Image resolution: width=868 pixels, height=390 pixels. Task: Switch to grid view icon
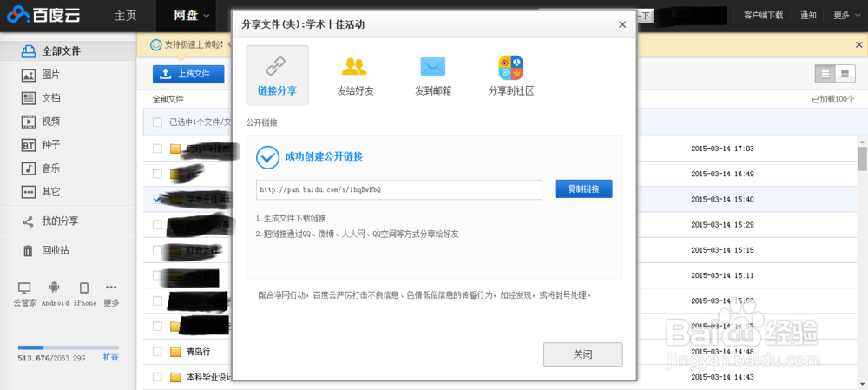[x=845, y=74]
